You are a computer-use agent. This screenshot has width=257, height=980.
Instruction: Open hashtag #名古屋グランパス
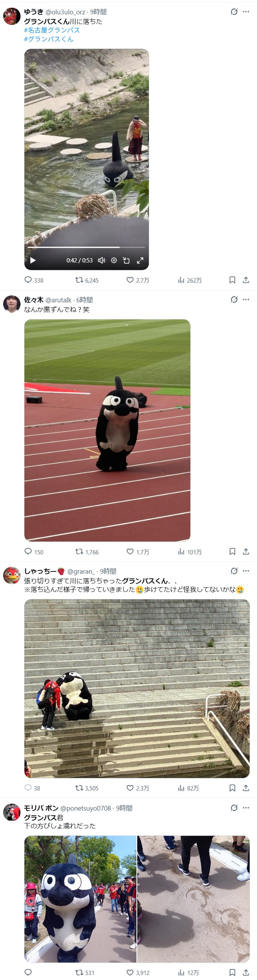coord(52,30)
